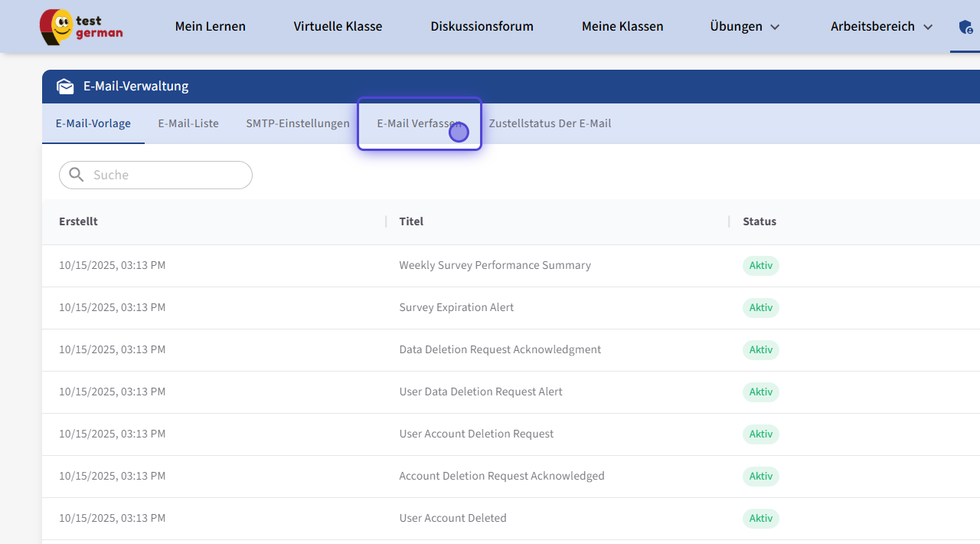
Task: Click the magnifier icon in search box
Action: coord(77,175)
